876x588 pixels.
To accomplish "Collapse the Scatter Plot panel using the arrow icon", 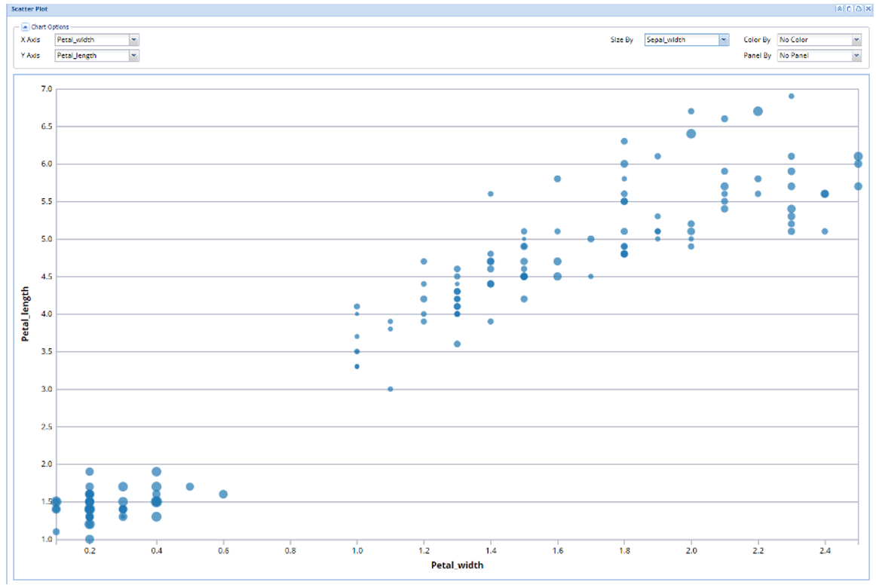I will point(839,9).
